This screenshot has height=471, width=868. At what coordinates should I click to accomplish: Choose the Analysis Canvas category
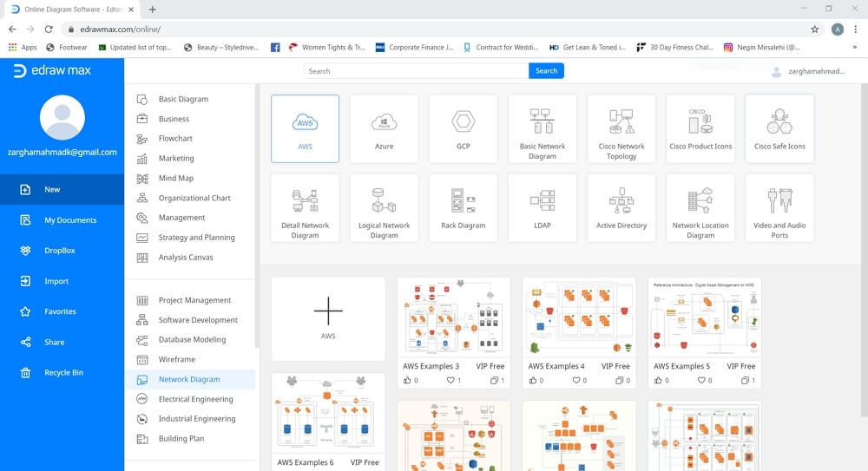point(190,258)
